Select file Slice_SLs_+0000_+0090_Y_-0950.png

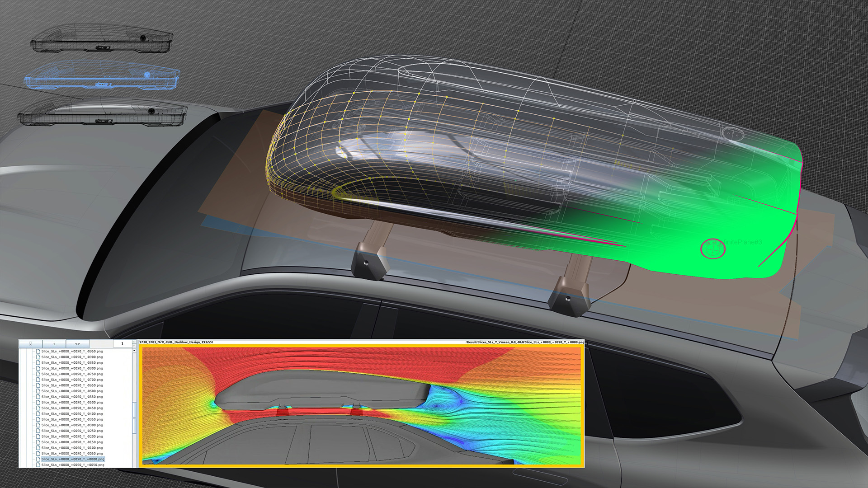pyautogui.click(x=72, y=351)
